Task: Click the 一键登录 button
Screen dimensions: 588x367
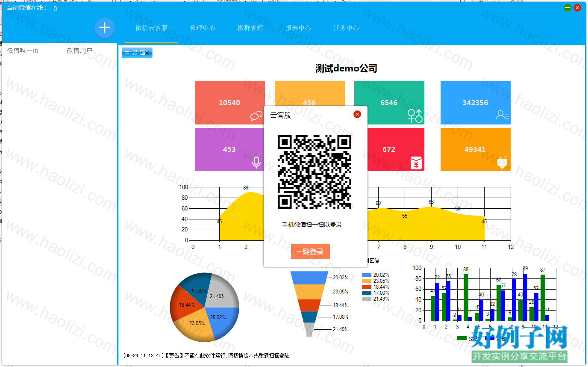Action: (311, 252)
